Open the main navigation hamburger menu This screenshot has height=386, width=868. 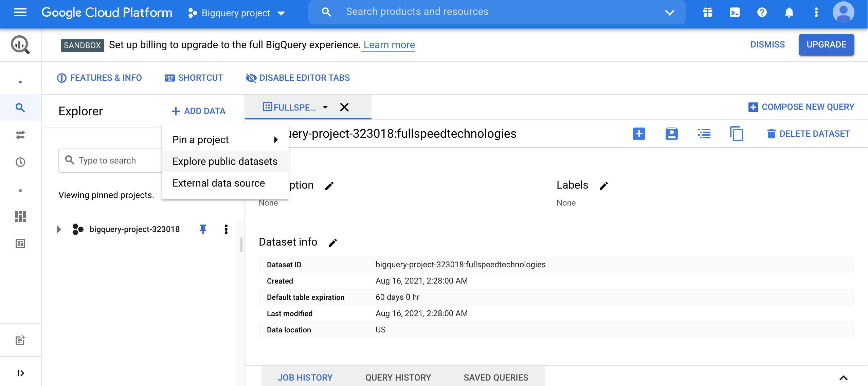(20, 13)
